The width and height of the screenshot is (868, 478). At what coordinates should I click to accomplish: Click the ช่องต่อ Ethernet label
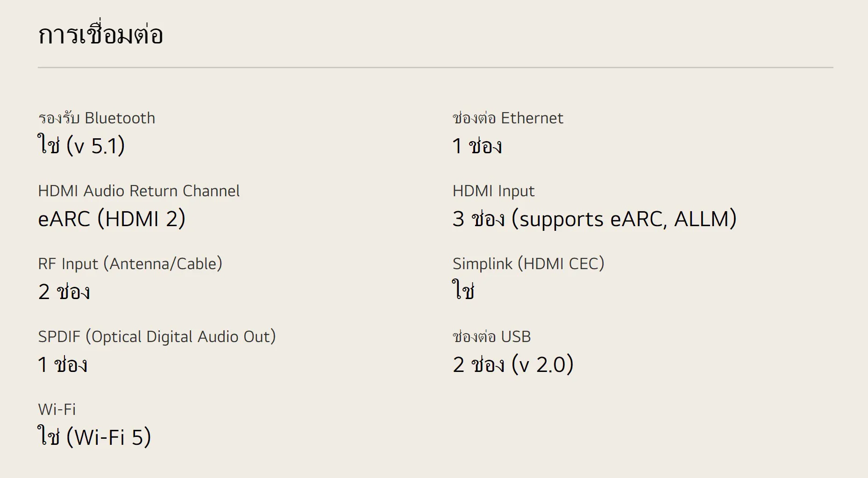pyautogui.click(x=508, y=118)
